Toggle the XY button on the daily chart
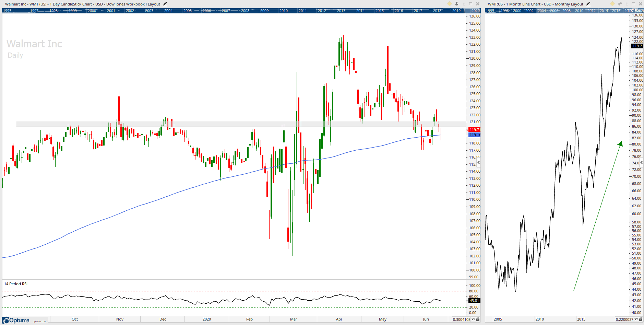This screenshot has height=325, width=644. pos(473,320)
